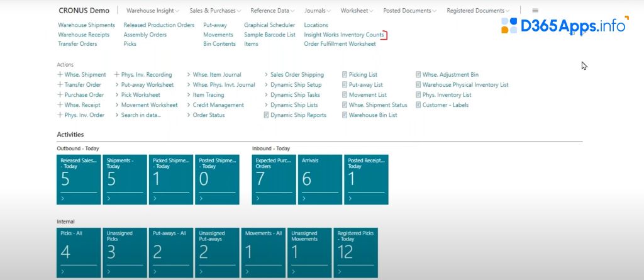
Task: Expand the Warehouse Insight menu
Action: tap(153, 11)
